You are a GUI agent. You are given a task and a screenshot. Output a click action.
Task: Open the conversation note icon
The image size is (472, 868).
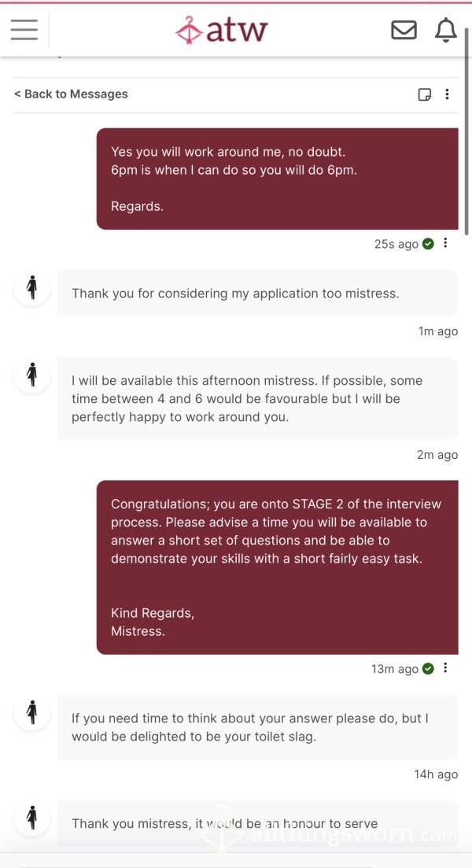(x=425, y=94)
